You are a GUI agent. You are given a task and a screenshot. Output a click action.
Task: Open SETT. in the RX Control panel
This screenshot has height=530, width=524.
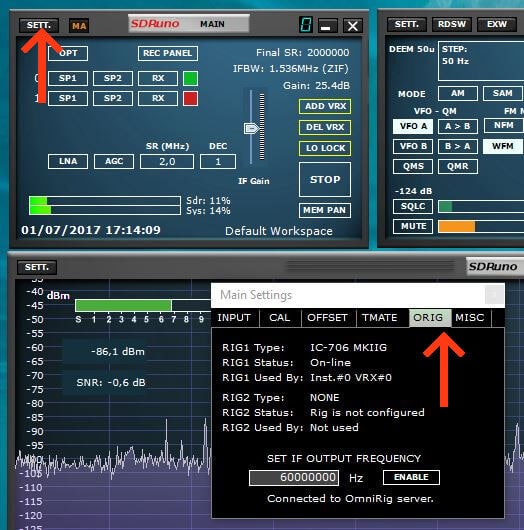pyautogui.click(x=407, y=25)
